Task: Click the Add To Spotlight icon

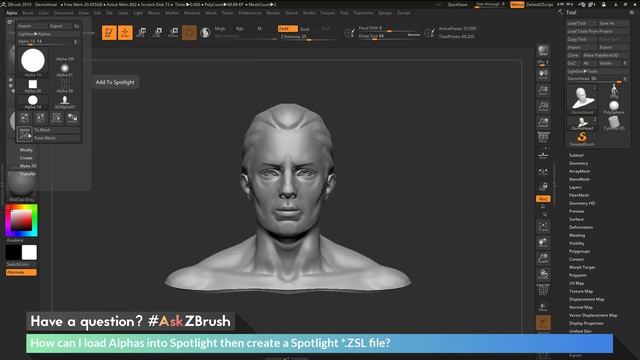Action: tap(24, 134)
